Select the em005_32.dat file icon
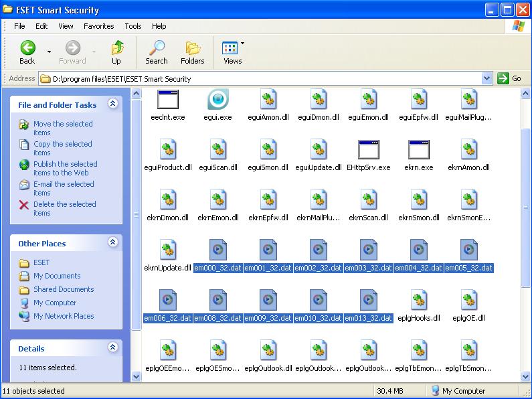Viewport: 532px width, 399px height. pos(469,250)
